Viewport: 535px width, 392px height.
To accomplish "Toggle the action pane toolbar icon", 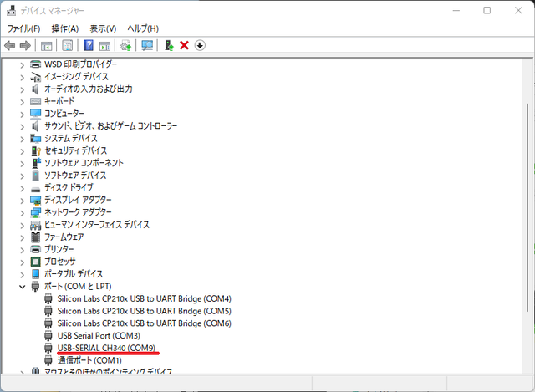I will click(104, 45).
